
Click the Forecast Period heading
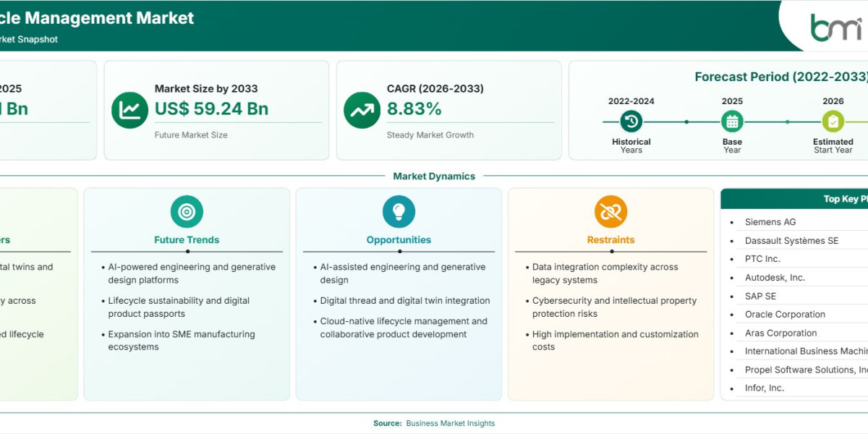tap(781, 77)
